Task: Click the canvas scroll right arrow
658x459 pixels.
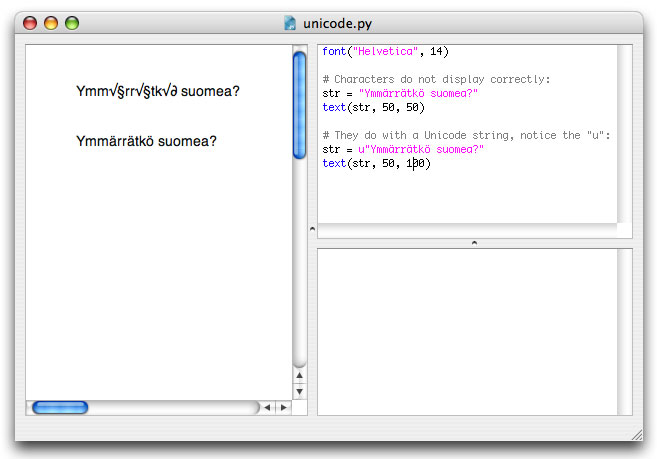Action: pos(284,407)
